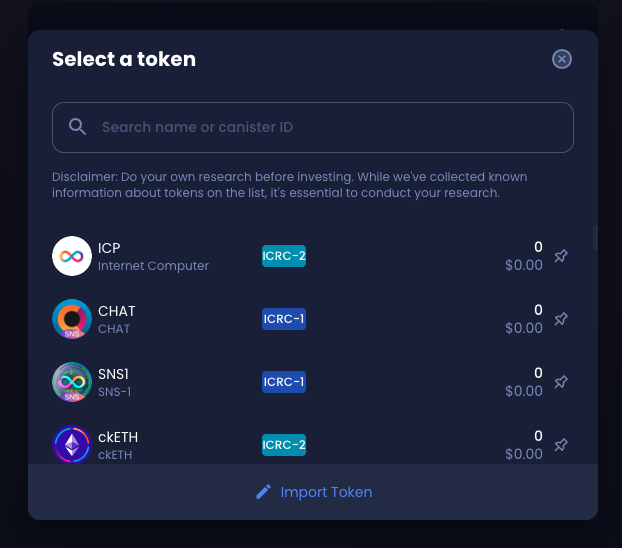Click the CHAT token logo
This screenshot has width=622, height=548.
(x=72, y=319)
